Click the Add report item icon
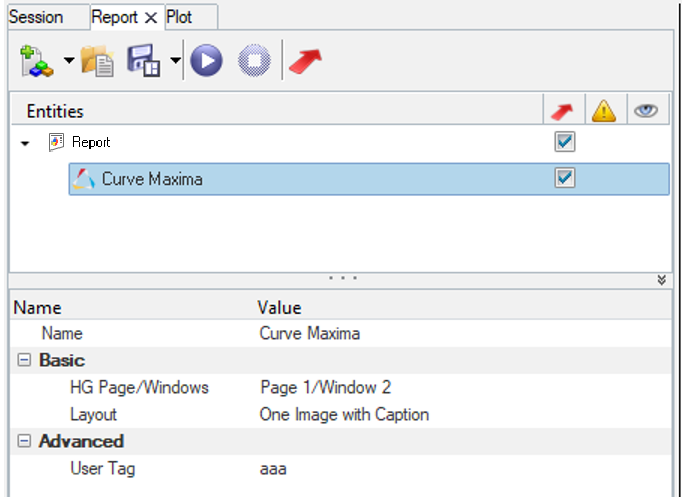The height and width of the screenshot is (500, 686). tap(37, 61)
